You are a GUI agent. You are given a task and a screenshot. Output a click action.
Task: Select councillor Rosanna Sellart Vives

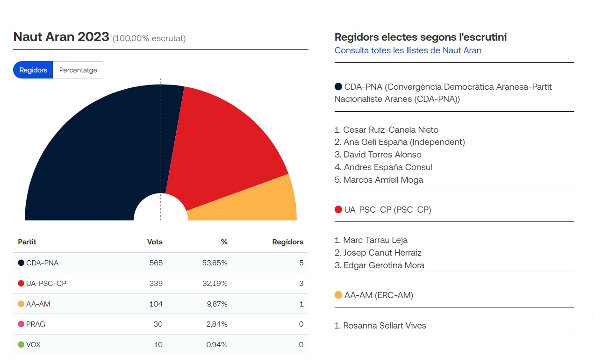[x=385, y=326]
